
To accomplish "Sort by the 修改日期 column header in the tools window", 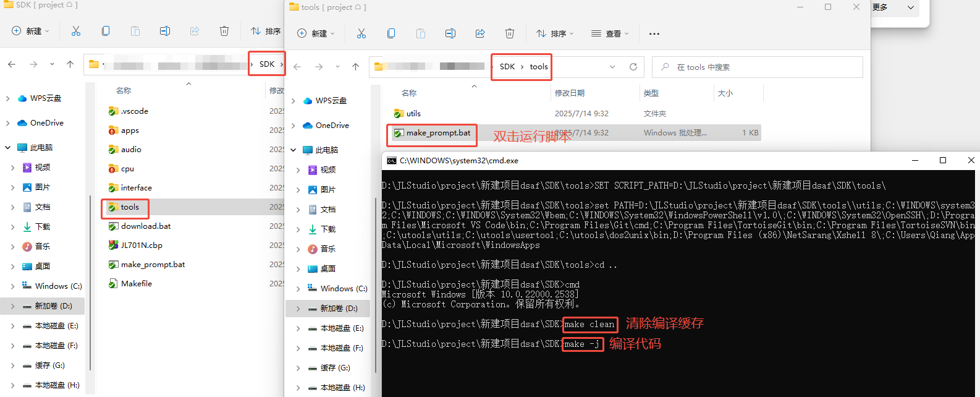I will [x=570, y=93].
